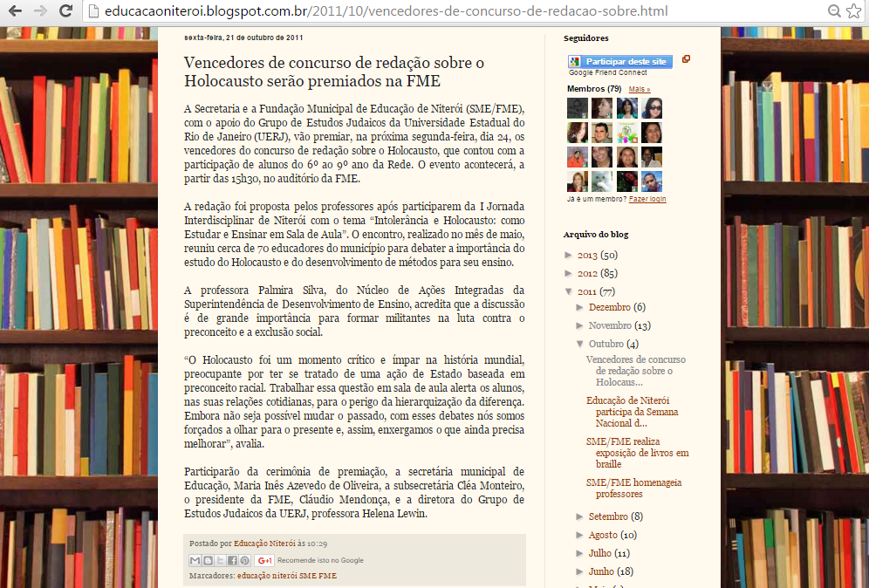
Task: Expand the Novembro archive arrow
Action: [x=579, y=325]
